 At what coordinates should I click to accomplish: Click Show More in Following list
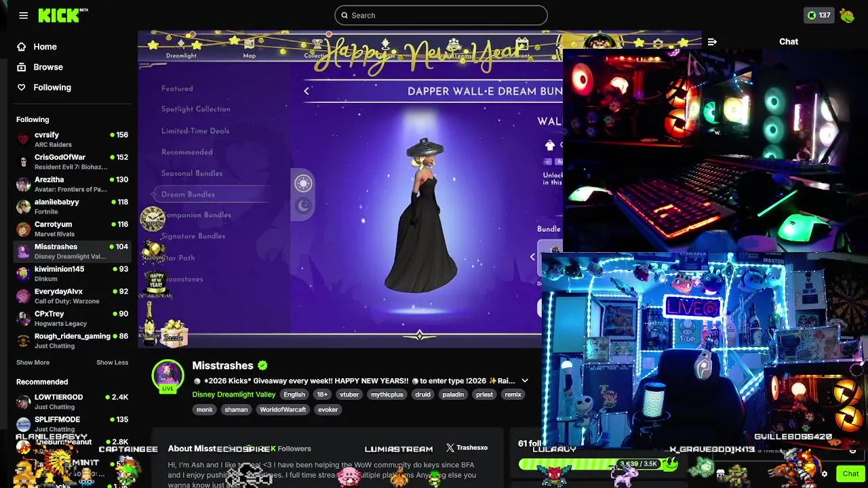click(33, 363)
